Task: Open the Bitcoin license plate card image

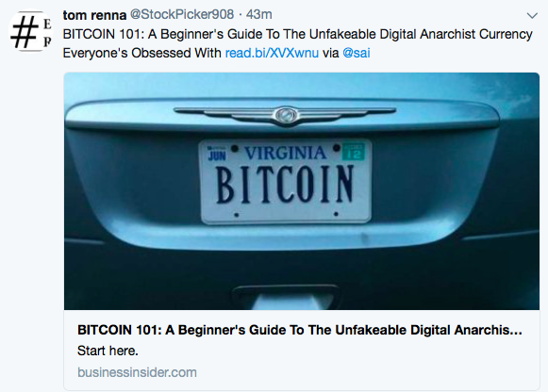Action: (x=302, y=191)
